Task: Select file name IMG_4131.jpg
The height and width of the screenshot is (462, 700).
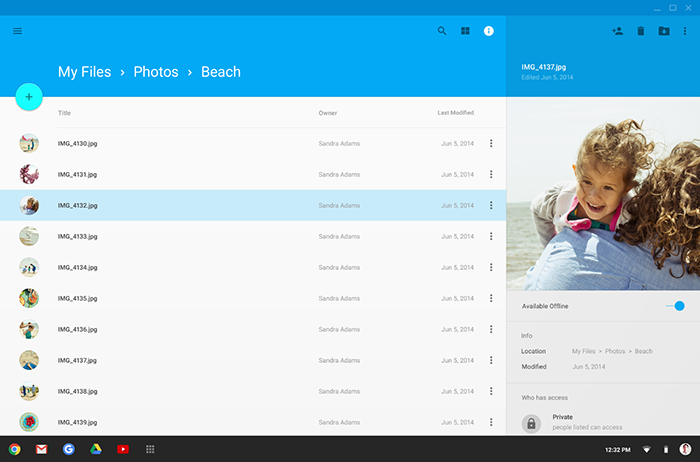Action: (77, 174)
